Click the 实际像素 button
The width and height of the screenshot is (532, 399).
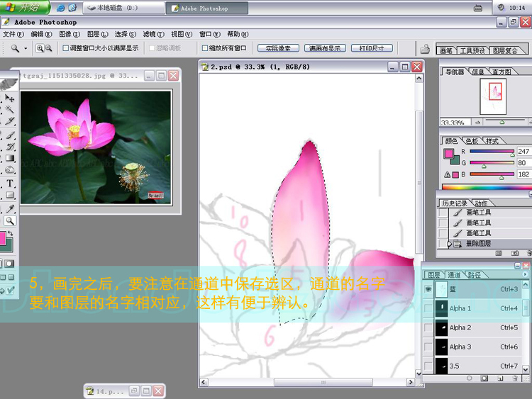point(278,48)
